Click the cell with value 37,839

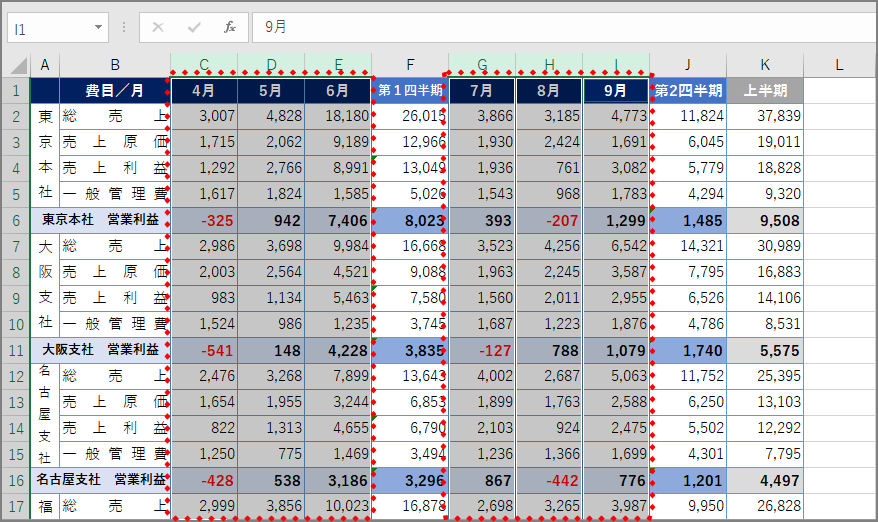click(x=765, y=116)
